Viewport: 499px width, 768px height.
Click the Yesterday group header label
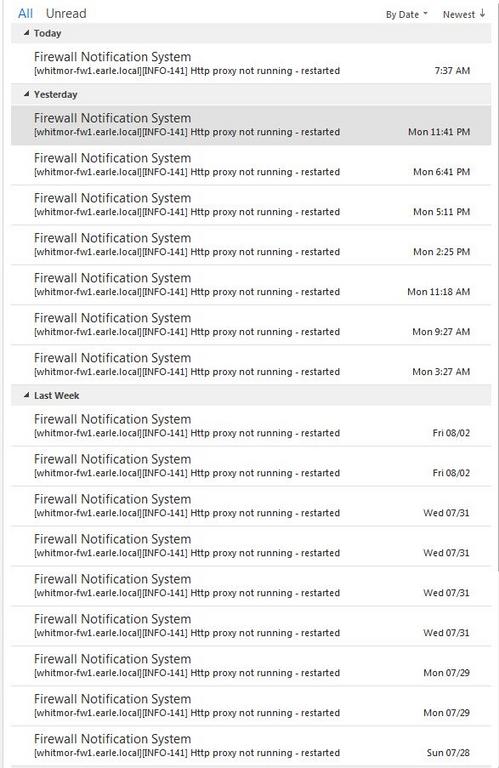pos(55,95)
